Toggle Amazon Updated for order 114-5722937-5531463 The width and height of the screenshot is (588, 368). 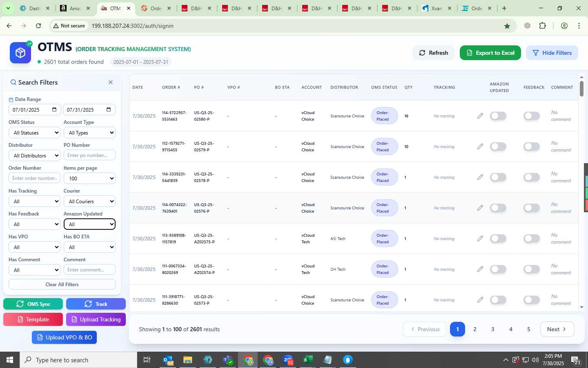498,116
